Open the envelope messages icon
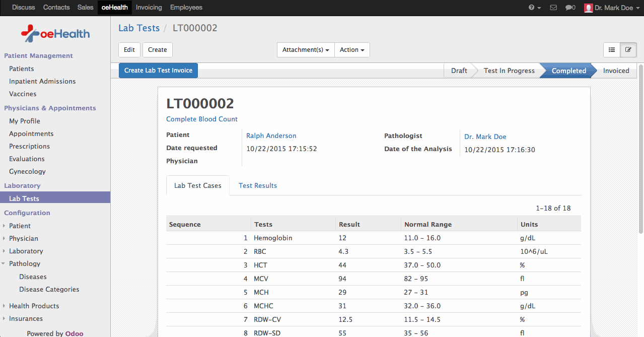The height and width of the screenshot is (337, 644). point(553,8)
